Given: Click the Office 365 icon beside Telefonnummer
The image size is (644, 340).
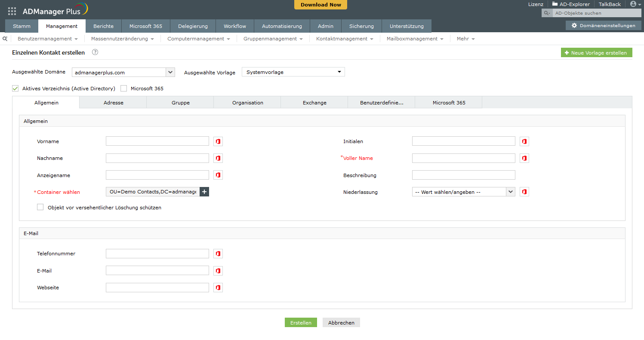Looking at the screenshot, I should [218, 254].
